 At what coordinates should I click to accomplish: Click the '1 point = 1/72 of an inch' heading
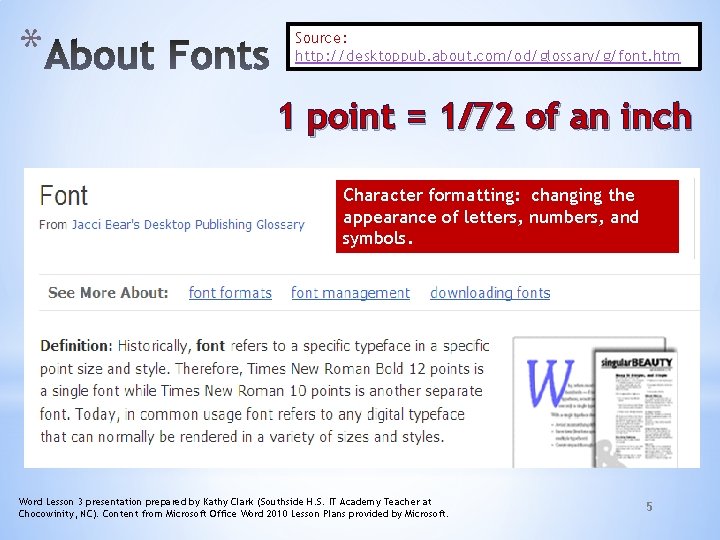(x=485, y=117)
